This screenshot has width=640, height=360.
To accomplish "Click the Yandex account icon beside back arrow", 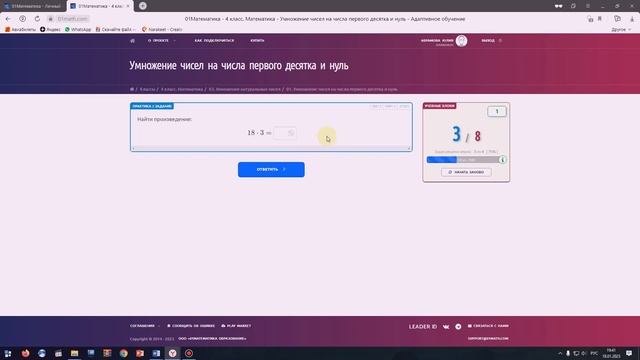I will [22, 19].
